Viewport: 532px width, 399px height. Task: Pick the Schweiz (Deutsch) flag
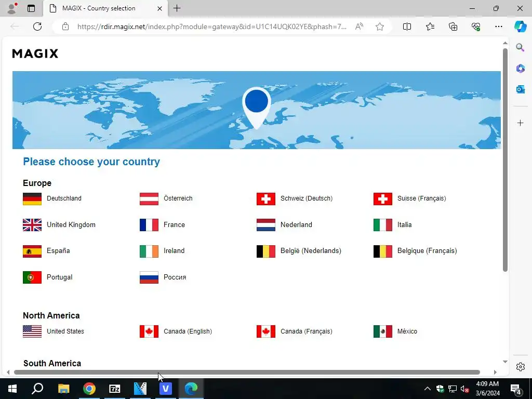tap(266, 199)
